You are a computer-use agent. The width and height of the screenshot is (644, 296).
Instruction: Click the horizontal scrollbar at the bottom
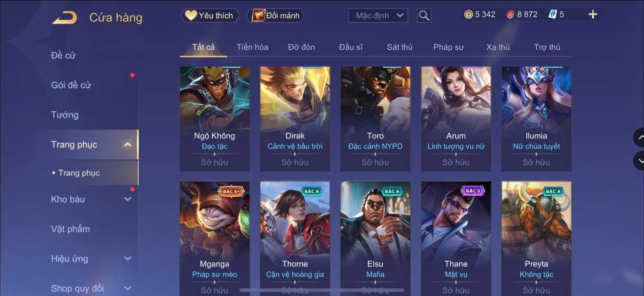coord(322,290)
